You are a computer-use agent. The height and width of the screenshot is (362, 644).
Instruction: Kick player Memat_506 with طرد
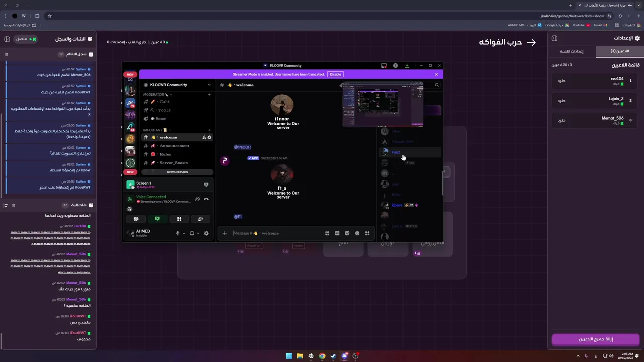click(561, 120)
